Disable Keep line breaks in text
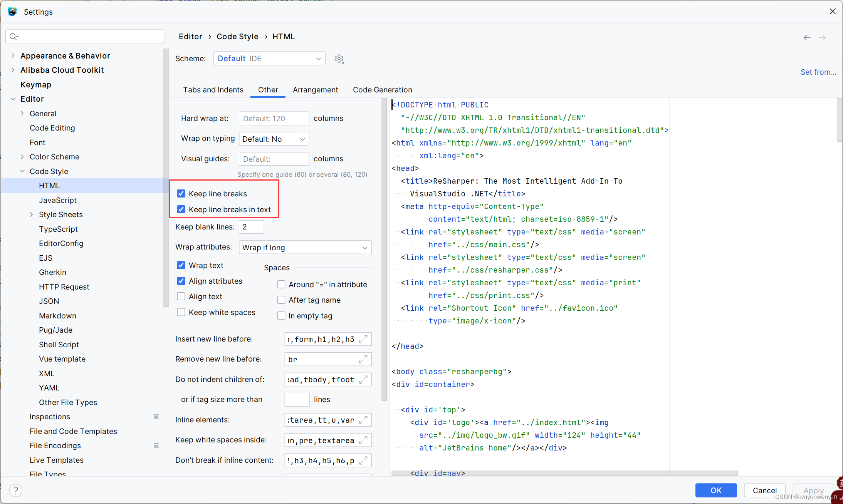843x504 pixels. pyautogui.click(x=181, y=209)
